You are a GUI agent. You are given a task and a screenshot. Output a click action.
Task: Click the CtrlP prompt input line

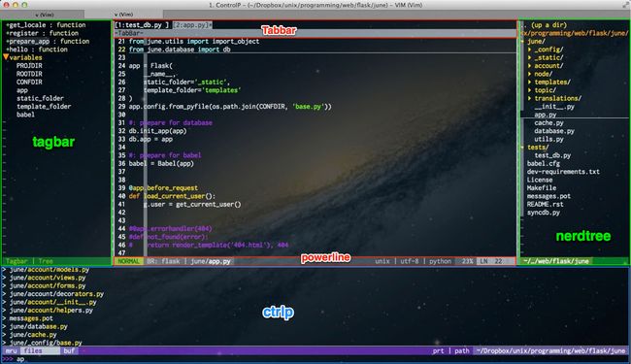pyautogui.click(x=315, y=359)
